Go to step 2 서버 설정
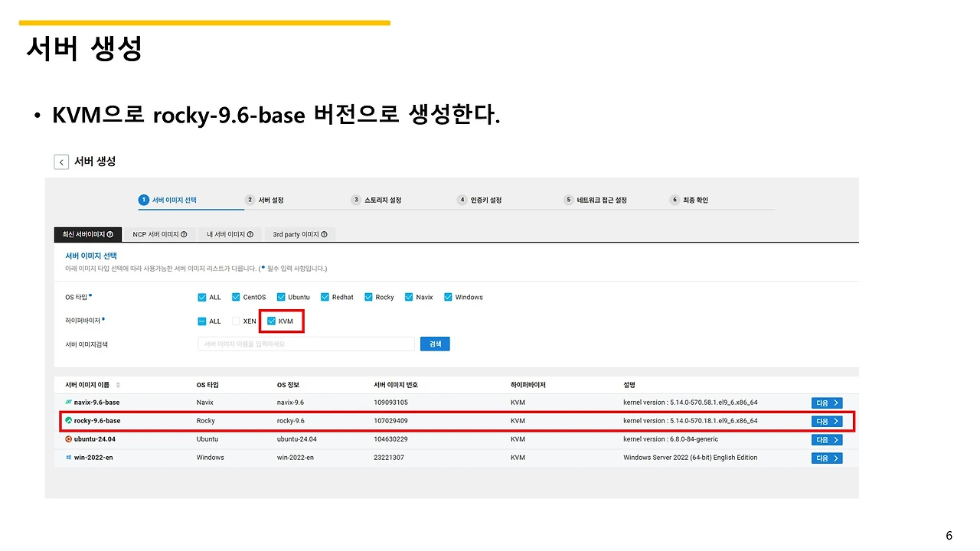The image size is (980, 551). 264,200
